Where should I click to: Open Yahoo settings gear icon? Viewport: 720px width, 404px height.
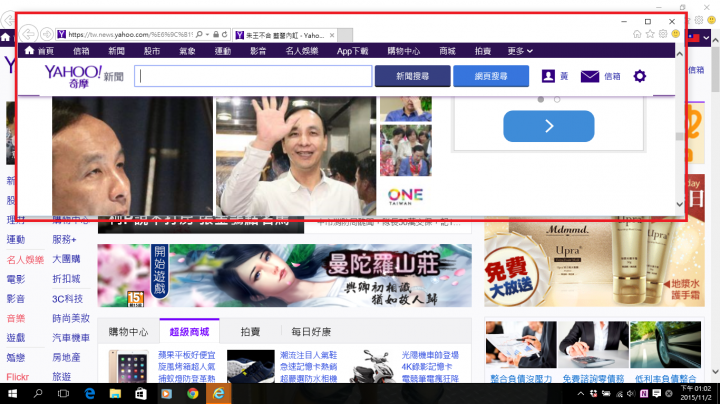coord(640,76)
